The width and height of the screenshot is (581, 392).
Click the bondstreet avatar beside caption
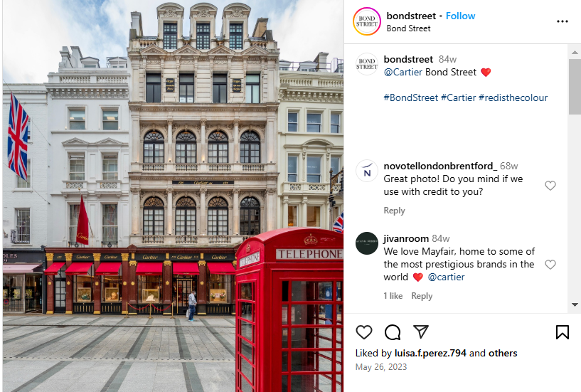366,64
